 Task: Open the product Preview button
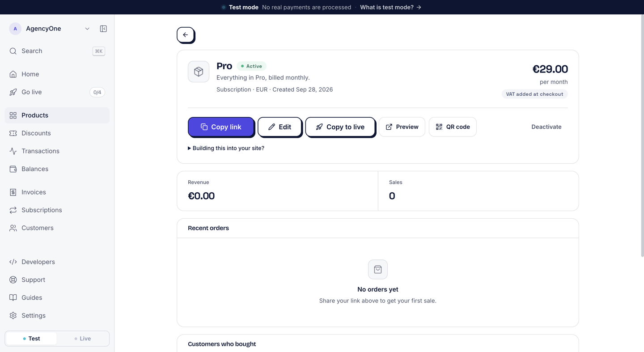click(402, 127)
